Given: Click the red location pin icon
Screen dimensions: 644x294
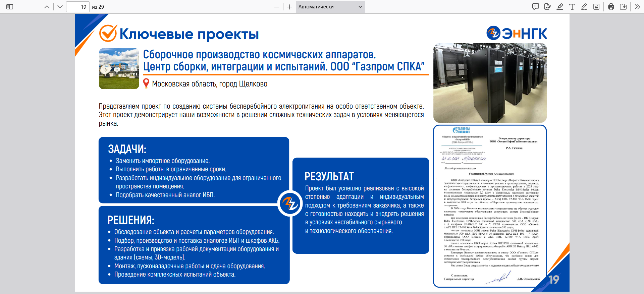Looking at the screenshot, I should pos(146,83).
